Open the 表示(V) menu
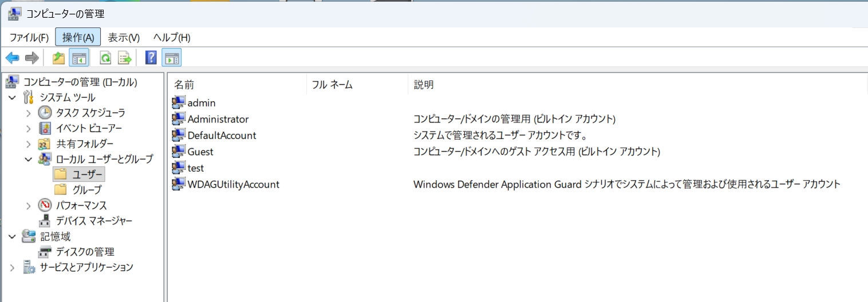The height and width of the screenshot is (302, 868). click(124, 38)
